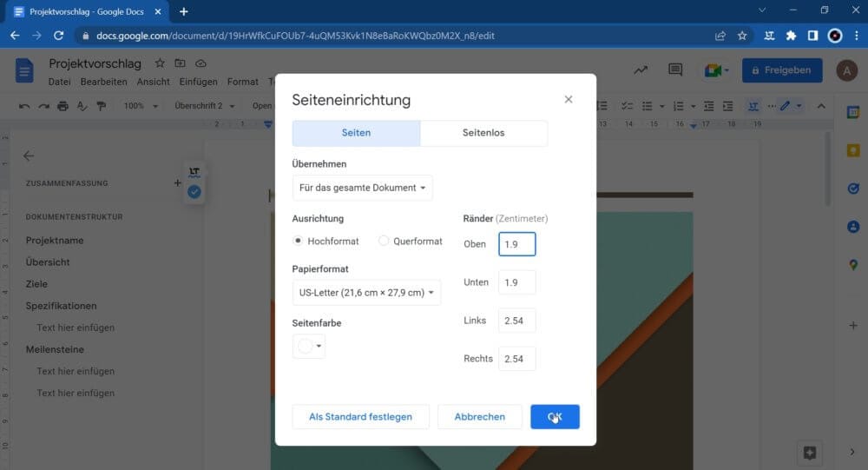
Task: Jump to Projektname in the outline
Action: coord(55,241)
